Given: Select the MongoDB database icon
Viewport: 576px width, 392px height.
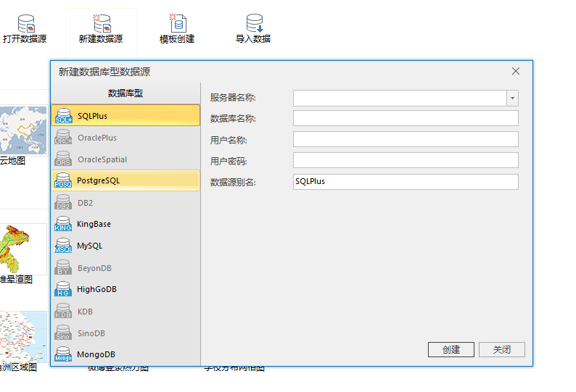Looking at the screenshot, I should [63, 354].
